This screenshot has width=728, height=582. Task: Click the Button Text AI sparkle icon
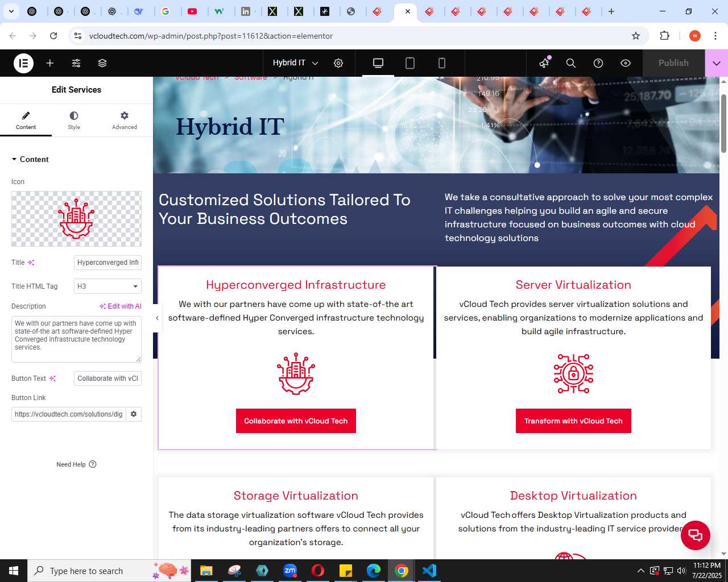[x=53, y=379]
